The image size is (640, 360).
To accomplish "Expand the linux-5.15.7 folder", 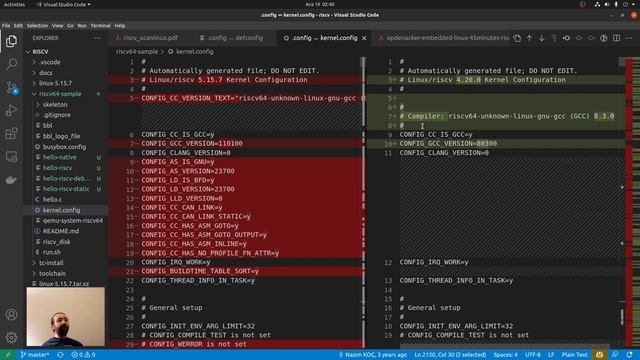I will [x=56, y=83].
